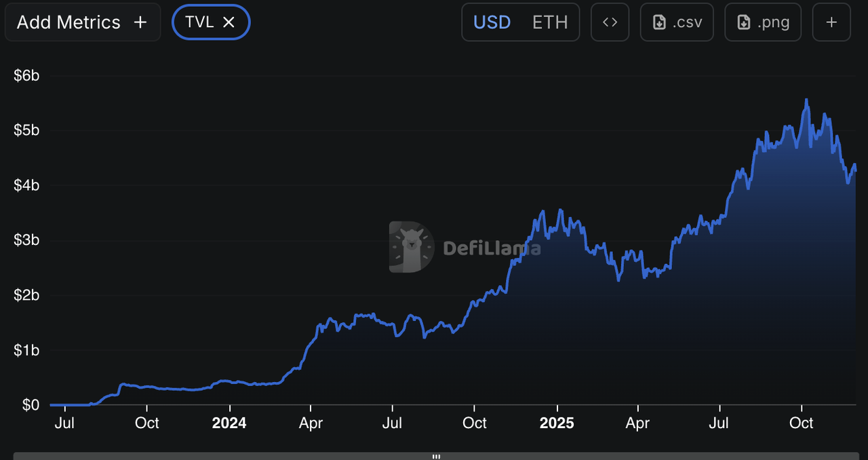Open the embed code icon
Screen dimensions: 868x460
(x=610, y=22)
